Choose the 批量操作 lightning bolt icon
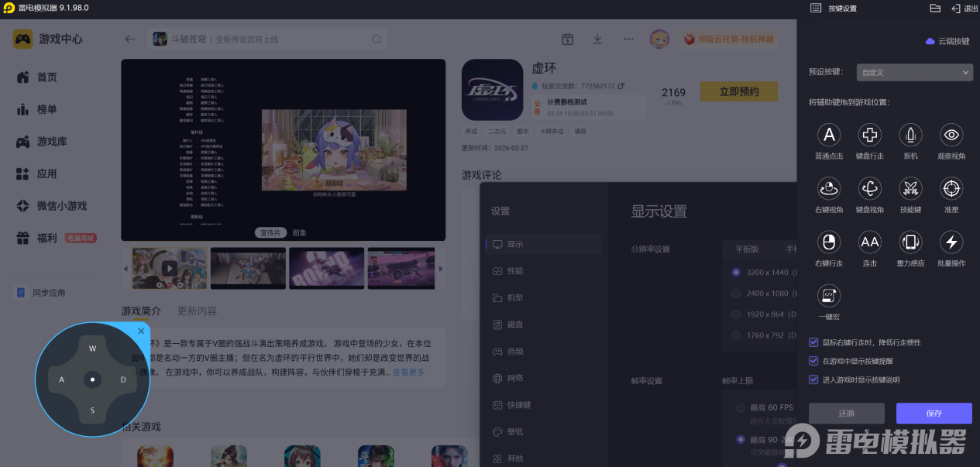Screen dimensions: 980x467 [951, 242]
